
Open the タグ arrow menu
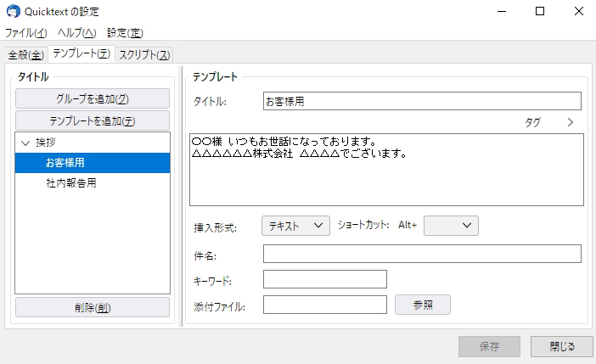pos(570,122)
